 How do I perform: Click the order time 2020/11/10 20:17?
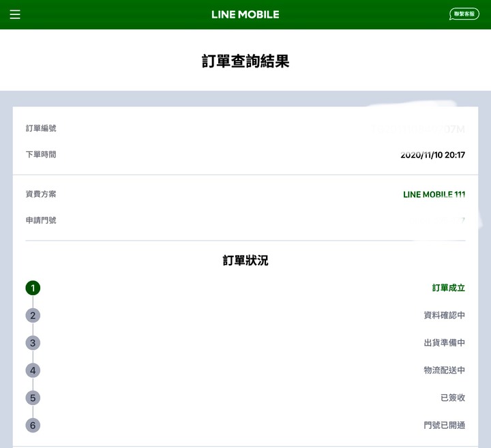pyautogui.click(x=433, y=155)
